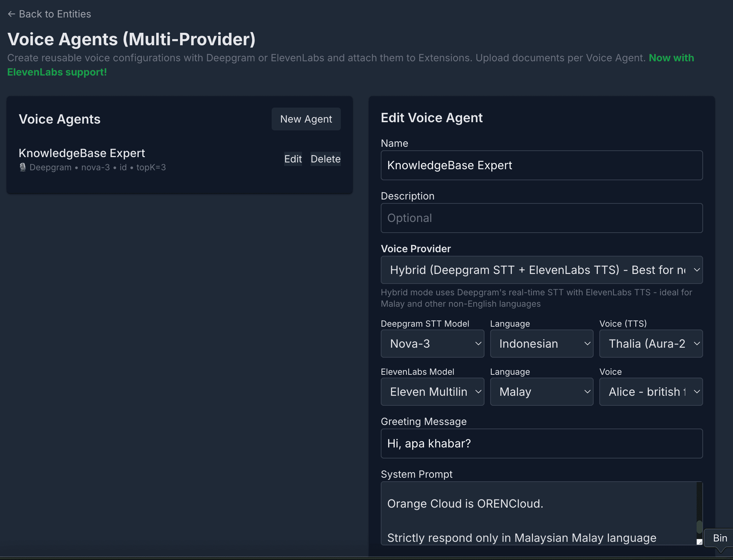Screen dimensions: 733x560
Task: Change the Indonesian language selection
Action: [541, 343]
